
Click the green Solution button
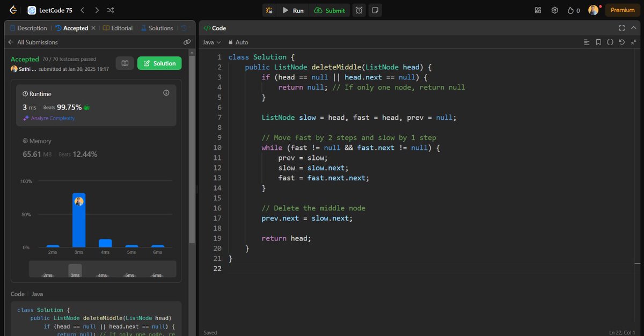(159, 63)
